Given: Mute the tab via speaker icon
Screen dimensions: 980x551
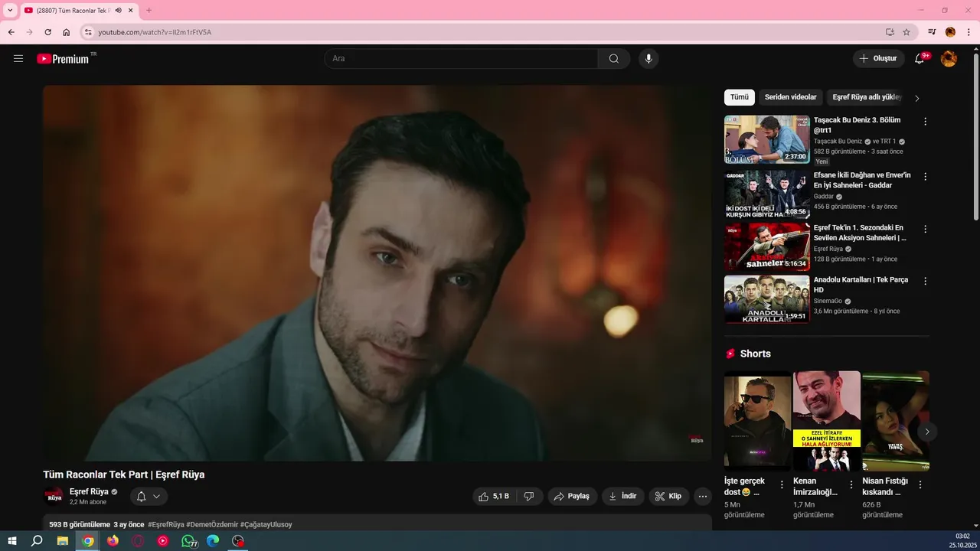Looking at the screenshot, I should coord(119,10).
